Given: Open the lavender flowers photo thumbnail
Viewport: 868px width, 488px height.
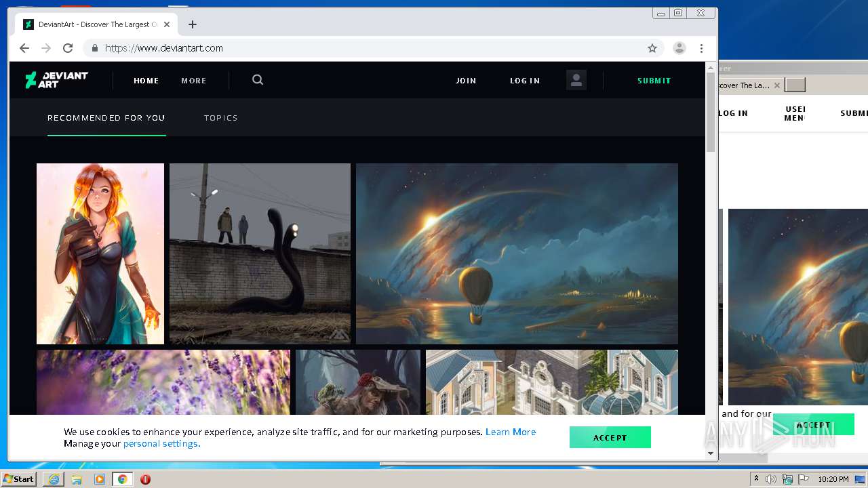Looking at the screenshot, I should point(163,382).
